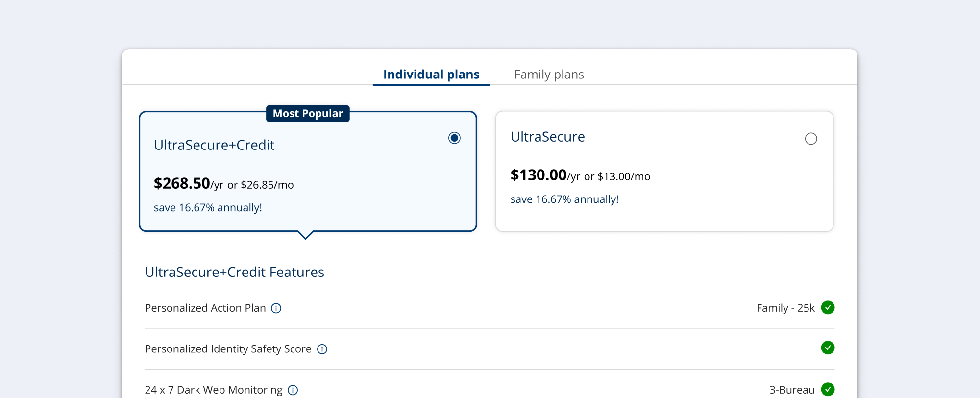Select the UltraSecure+Credit radio button
The width and height of the screenshot is (980, 398).
point(454,138)
